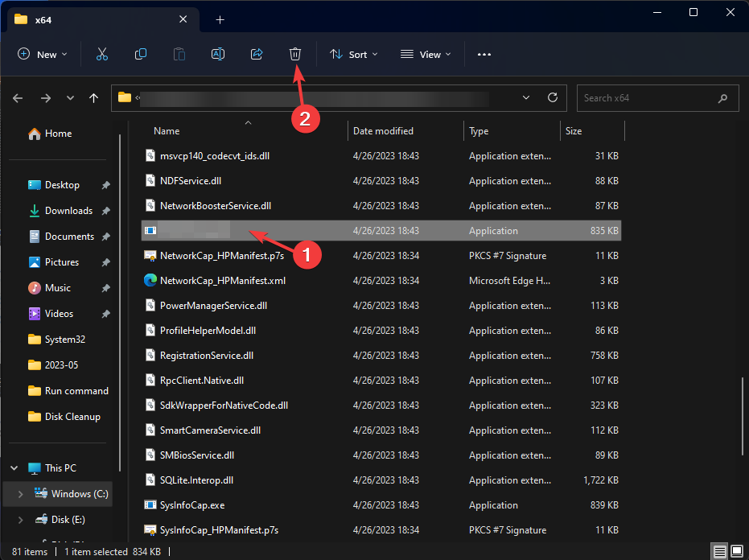Click the Share icon in the toolbar

[x=256, y=54]
